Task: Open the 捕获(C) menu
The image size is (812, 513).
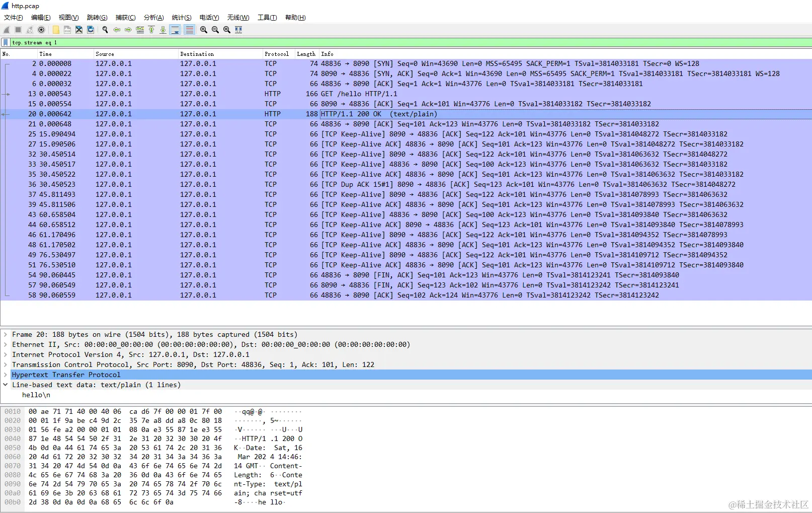Action: click(125, 18)
